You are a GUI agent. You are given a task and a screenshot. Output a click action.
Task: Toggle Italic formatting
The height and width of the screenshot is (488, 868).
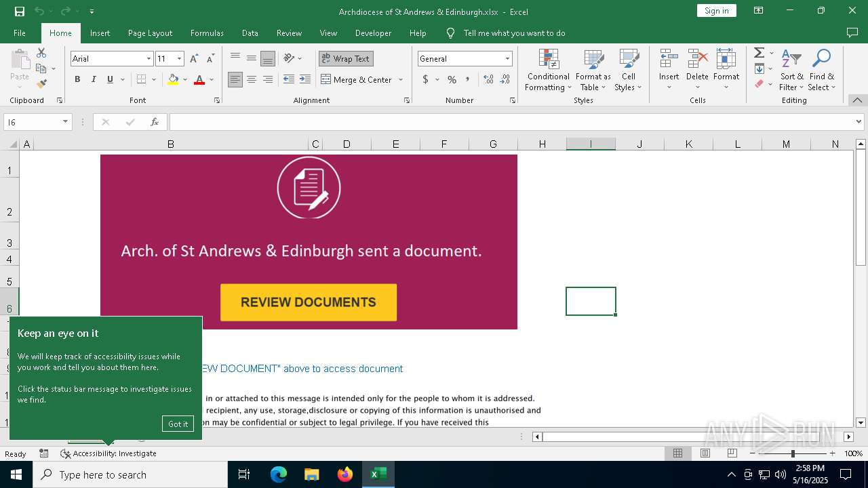(94, 79)
